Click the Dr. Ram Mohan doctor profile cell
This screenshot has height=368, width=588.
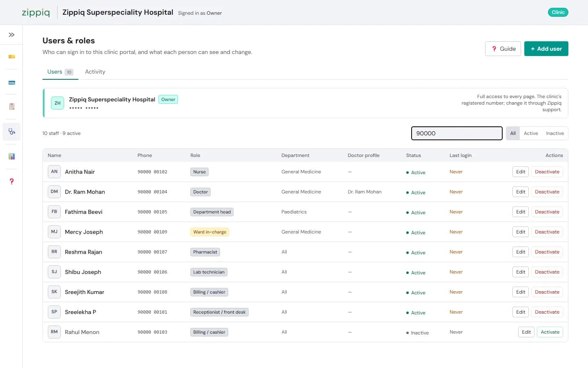[x=365, y=192]
